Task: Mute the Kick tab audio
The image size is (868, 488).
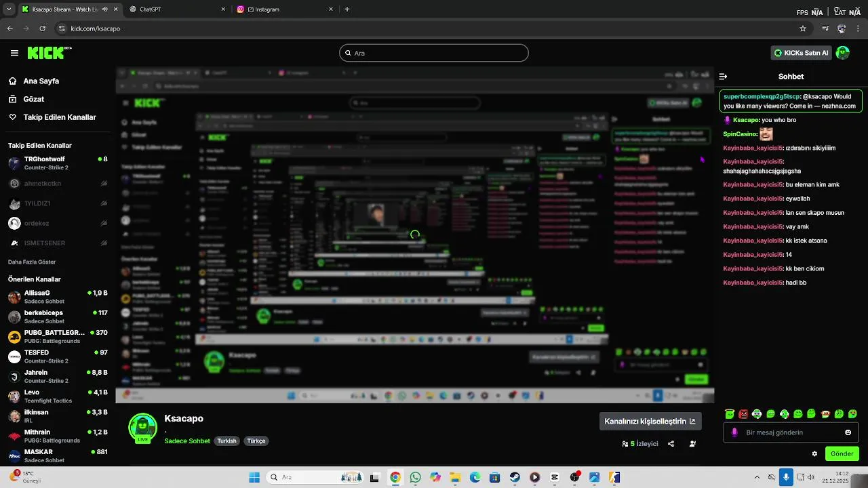Action: click(x=104, y=9)
